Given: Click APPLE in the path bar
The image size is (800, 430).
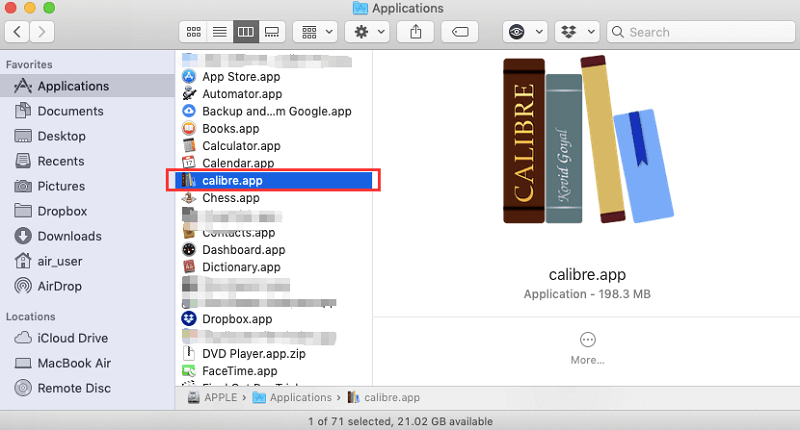Looking at the screenshot, I should (x=213, y=397).
